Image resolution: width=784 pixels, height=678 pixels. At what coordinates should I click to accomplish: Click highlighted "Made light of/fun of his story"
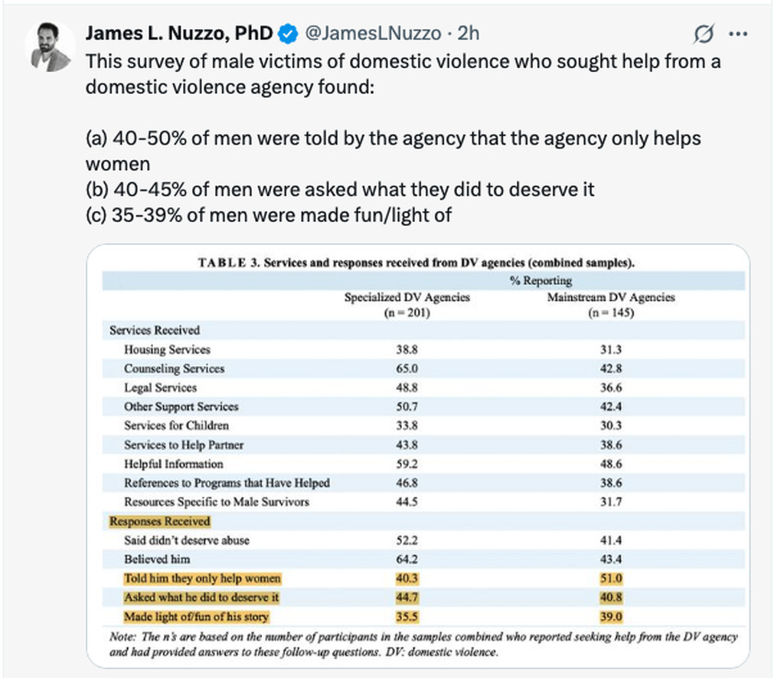coord(197,617)
